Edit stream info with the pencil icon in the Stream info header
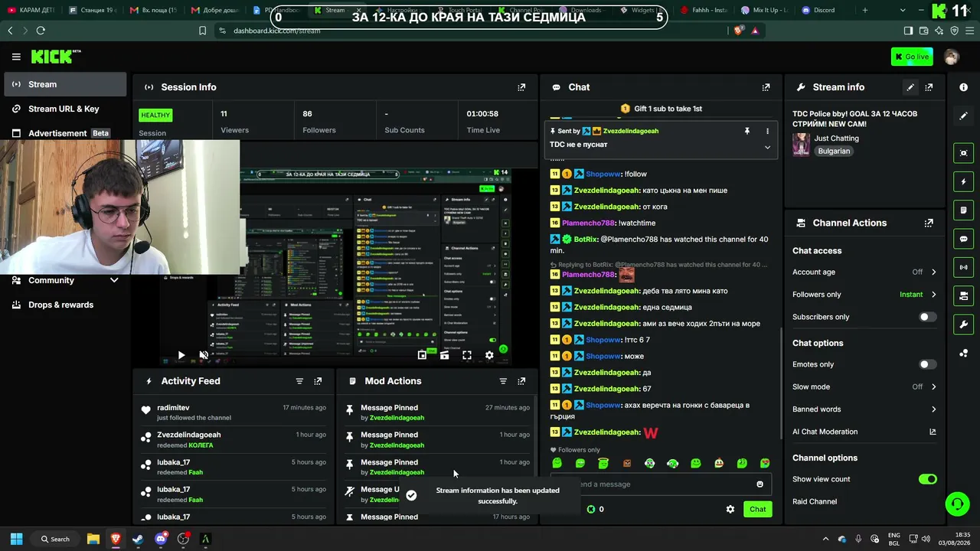Screen dimensions: 980x551 tap(910, 87)
